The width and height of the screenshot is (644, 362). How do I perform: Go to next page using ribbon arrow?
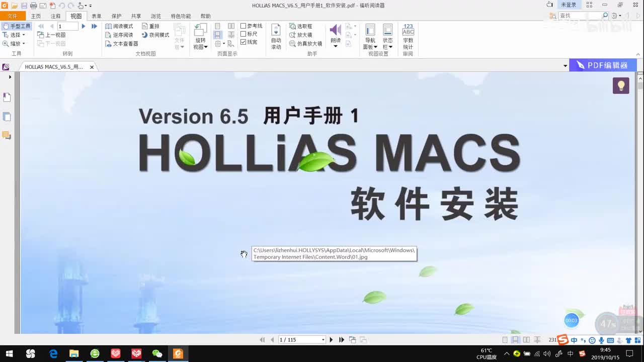(84, 26)
